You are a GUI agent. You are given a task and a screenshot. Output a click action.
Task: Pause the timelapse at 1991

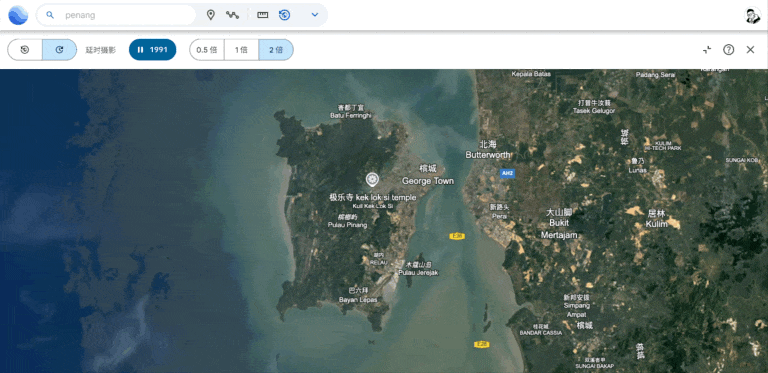[152, 49]
